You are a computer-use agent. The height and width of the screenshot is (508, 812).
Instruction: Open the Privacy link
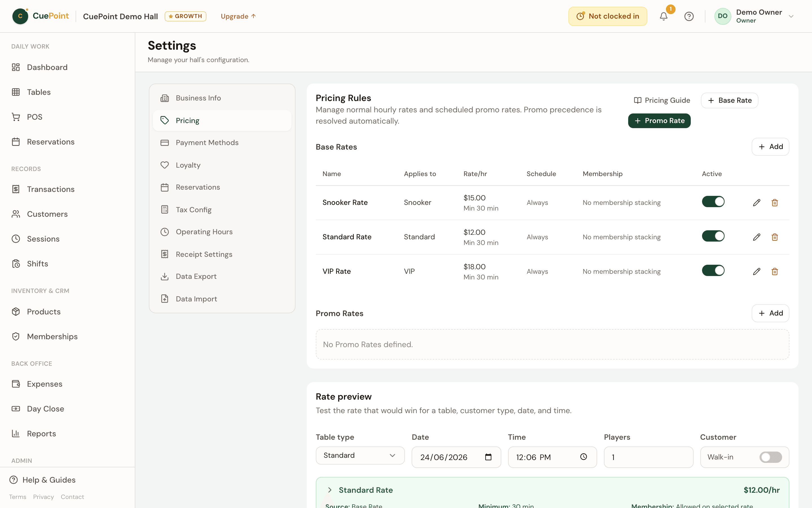pyautogui.click(x=43, y=497)
